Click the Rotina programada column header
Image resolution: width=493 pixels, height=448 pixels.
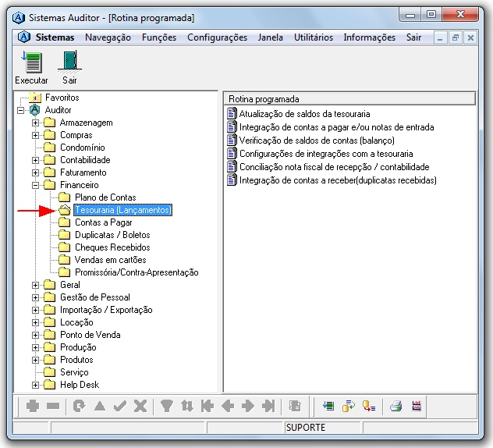(349, 99)
